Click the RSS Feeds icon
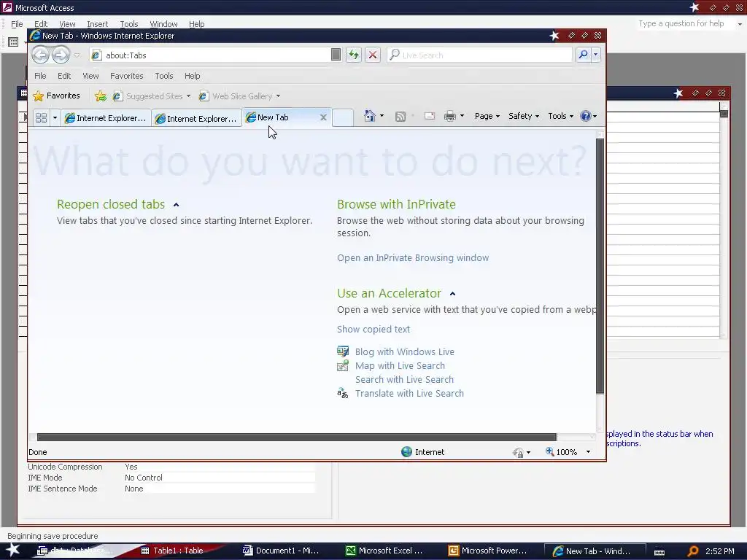747x560 pixels. click(x=400, y=116)
